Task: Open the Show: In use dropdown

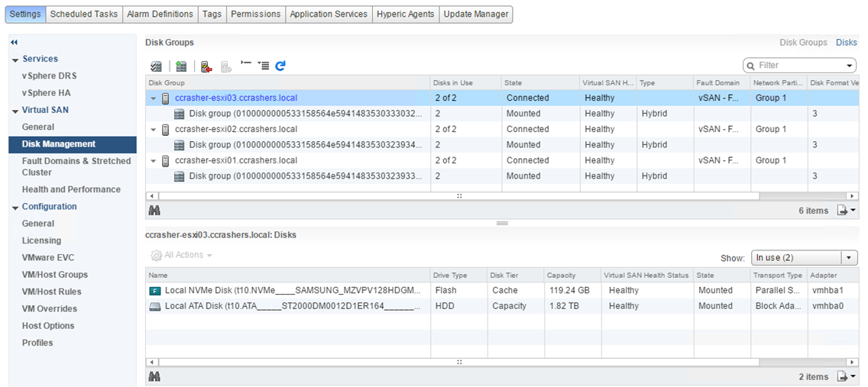Action: 849,258
